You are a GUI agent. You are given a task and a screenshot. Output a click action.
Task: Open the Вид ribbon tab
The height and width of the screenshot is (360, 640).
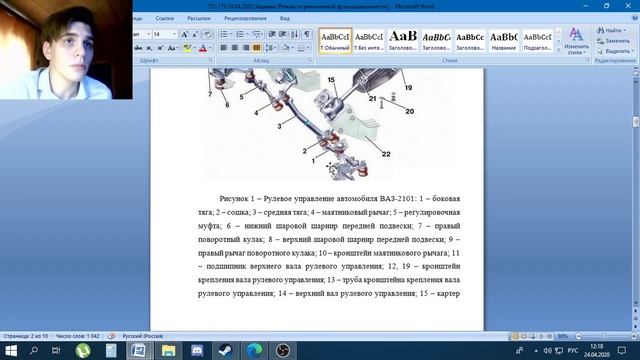pyautogui.click(x=285, y=18)
